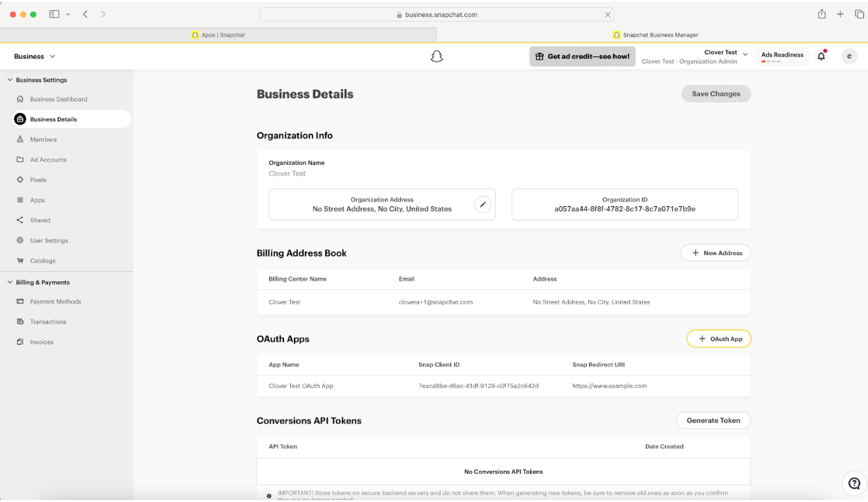Viewport: 868px width, 502px height.
Task: Open Catalogs in Business Settings
Action: point(43,260)
